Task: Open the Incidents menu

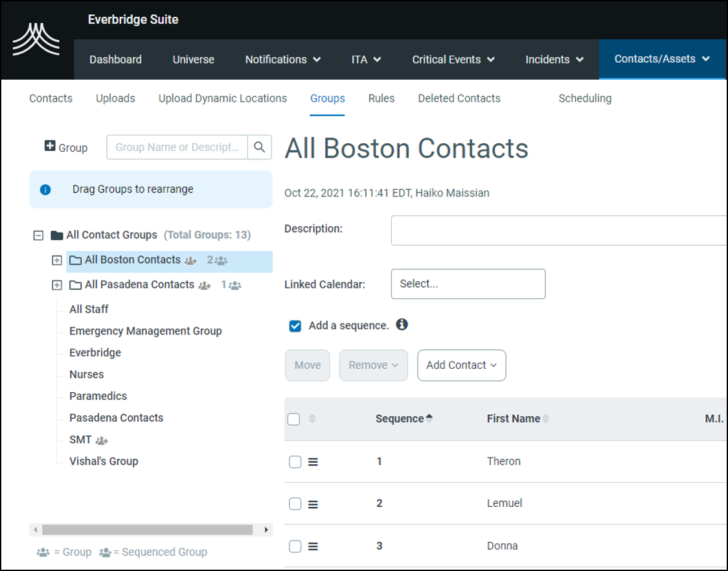Action: [x=553, y=59]
